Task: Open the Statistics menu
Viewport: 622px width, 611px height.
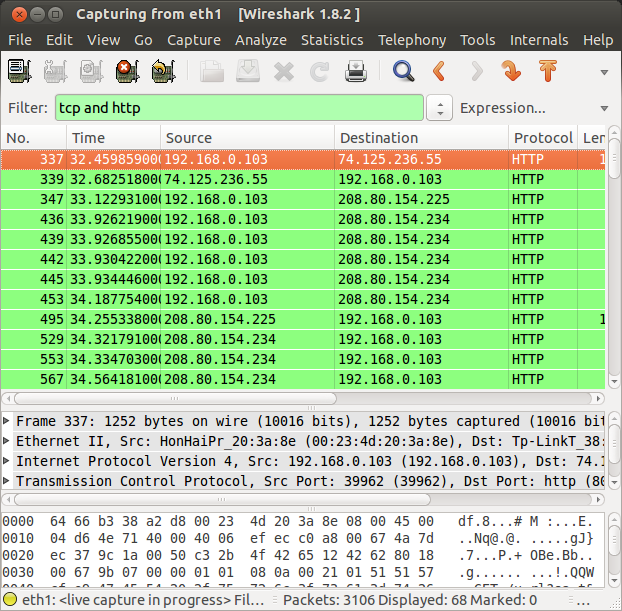Action: (x=332, y=40)
